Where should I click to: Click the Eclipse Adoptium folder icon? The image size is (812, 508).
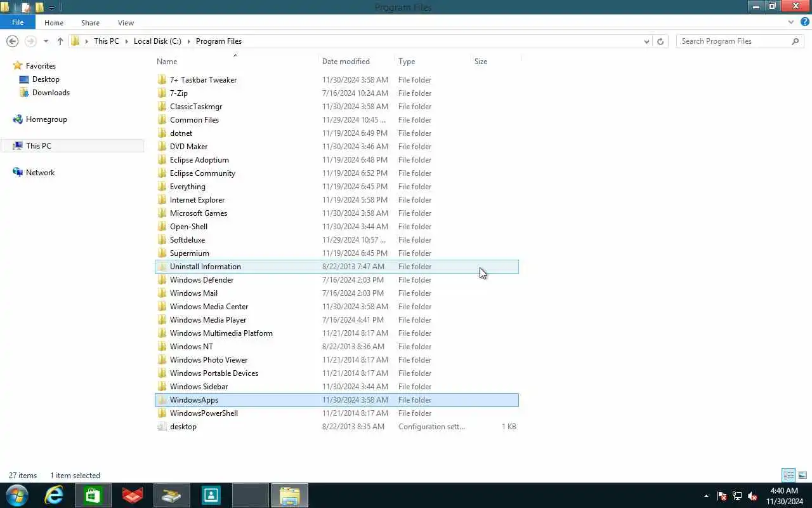tap(162, 160)
